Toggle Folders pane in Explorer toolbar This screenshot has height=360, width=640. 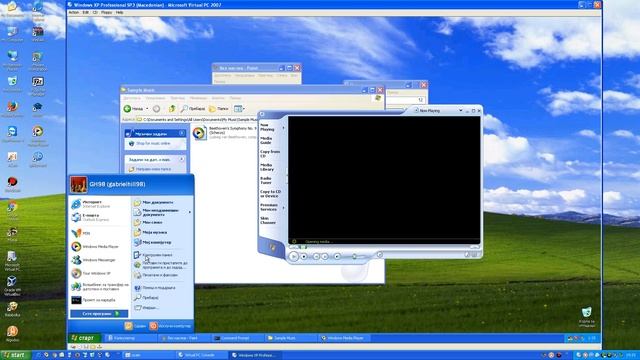coord(218,109)
